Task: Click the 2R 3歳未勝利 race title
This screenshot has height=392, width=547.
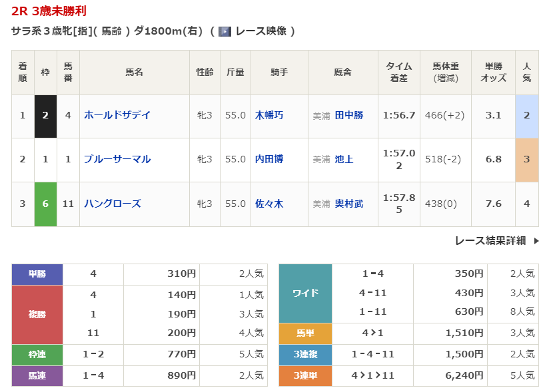Action: (49, 11)
